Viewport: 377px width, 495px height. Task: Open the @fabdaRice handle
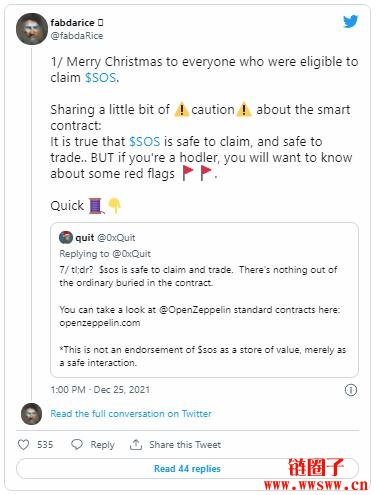pos(77,36)
